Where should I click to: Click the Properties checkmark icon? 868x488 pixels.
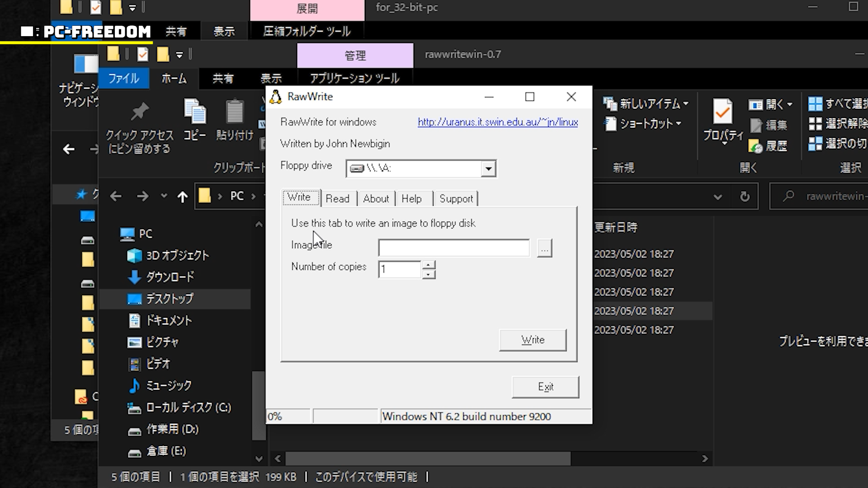coord(722,111)
